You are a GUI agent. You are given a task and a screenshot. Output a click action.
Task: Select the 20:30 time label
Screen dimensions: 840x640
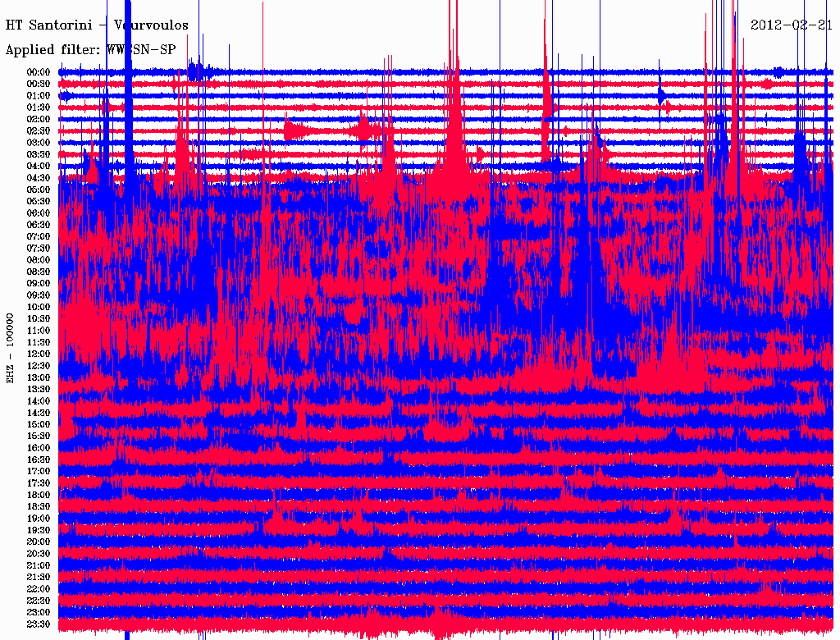pos(39,553)
